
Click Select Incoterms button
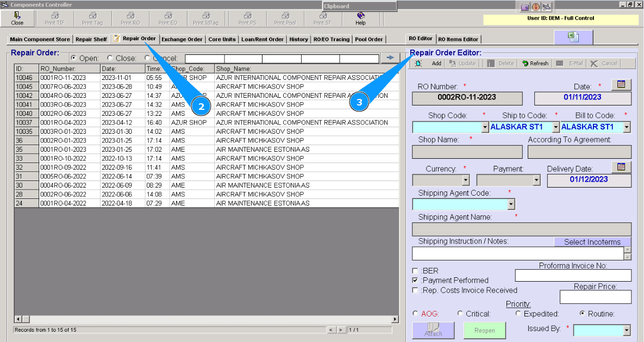[x=592, y=242]
